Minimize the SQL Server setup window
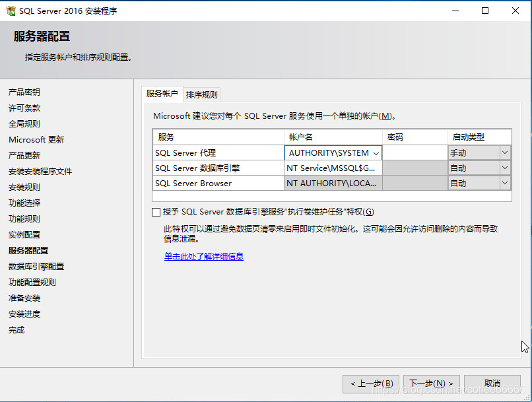532x402 pixels. point(455,11)
